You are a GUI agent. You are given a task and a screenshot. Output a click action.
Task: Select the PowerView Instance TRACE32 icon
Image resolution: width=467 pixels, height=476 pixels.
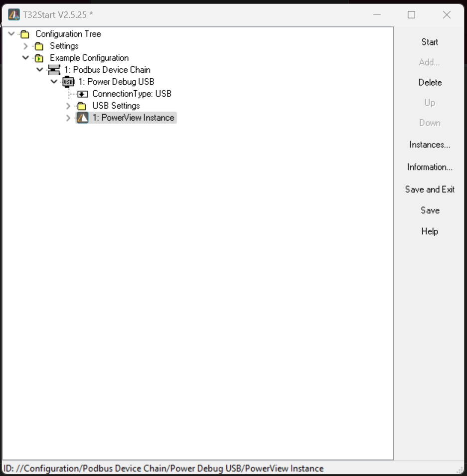point(82,118)
